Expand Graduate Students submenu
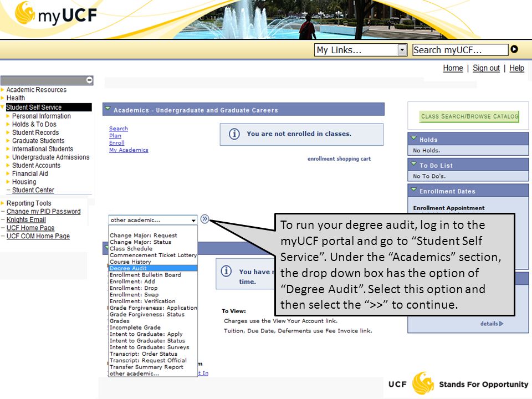The width and height of the screenshot is (532, 399). pyautogui.click(x=38, y=140)
